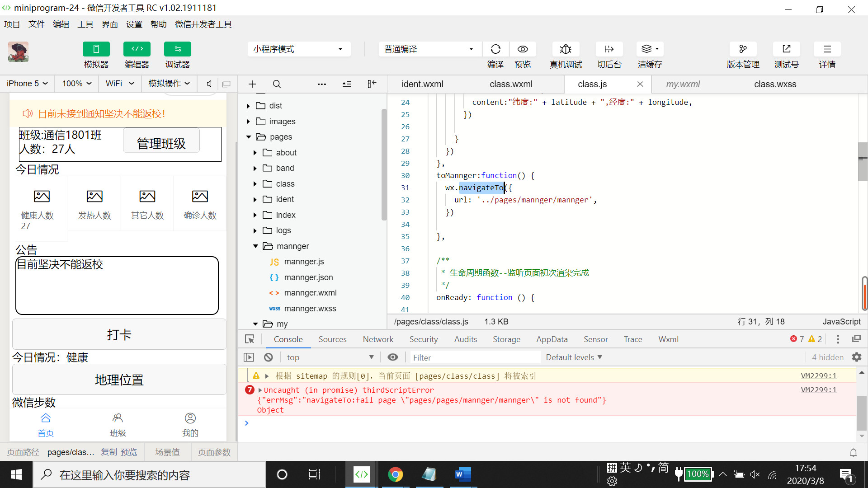This screenshot has height=488, width=868.
Task: Open the class.wxml editor tab
Action: click(x=511, y=84)
